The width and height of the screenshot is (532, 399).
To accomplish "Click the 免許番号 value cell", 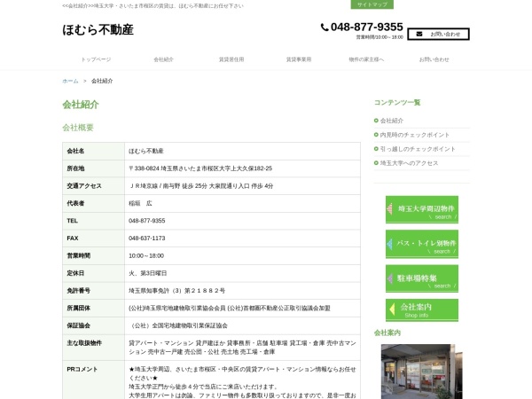I will click(x=242, y=291).
